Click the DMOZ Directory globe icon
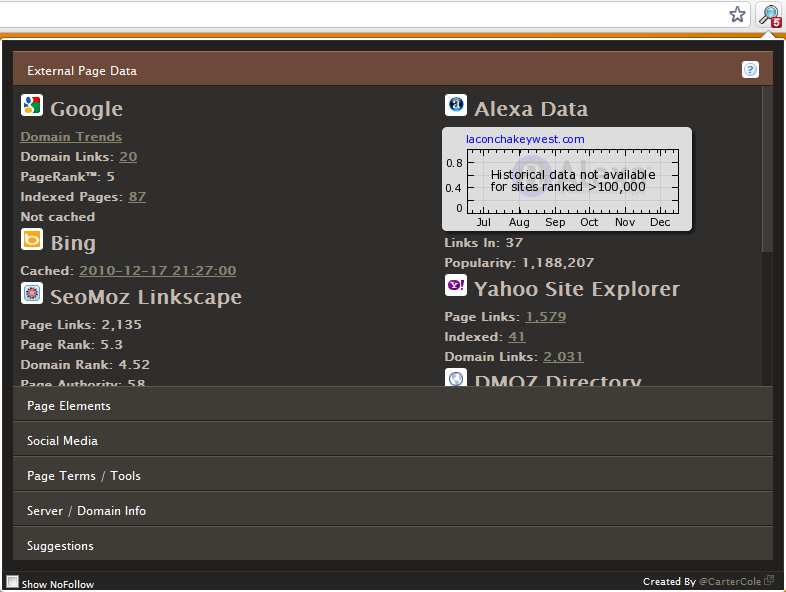Viewport: 786px width, 592px height. click(456, 377)
